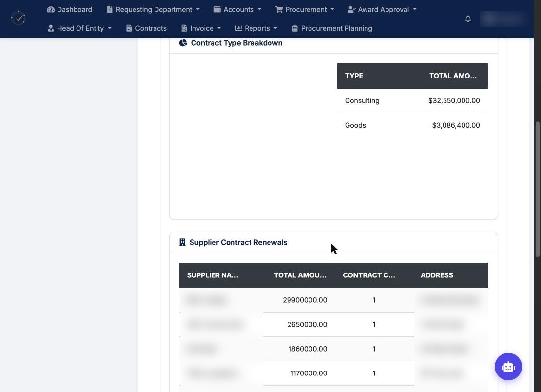Image resolution: width=541 pixels, height=392 pixels.
Task: Open the Invoice menu label
Action: 202,28
